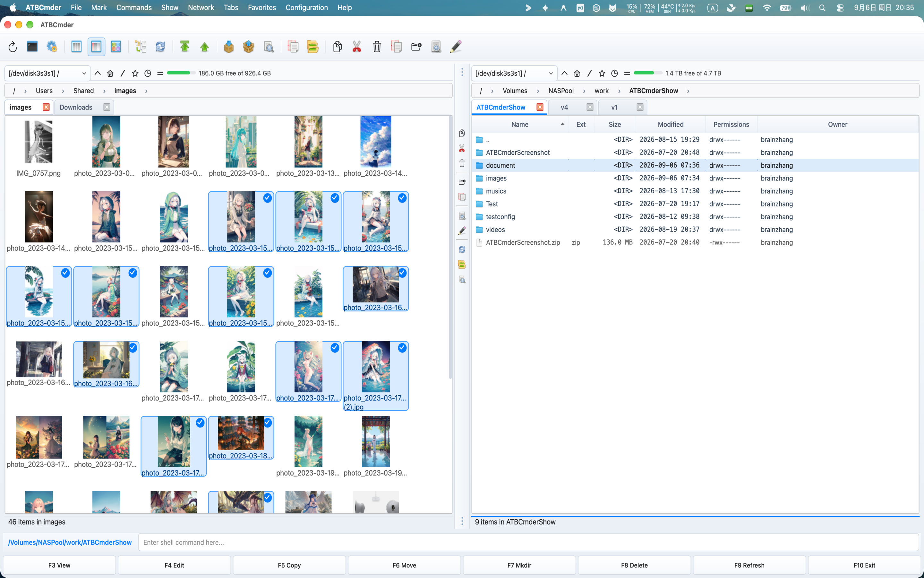Image resolution: width=924 pixels, height=578 pixels.
Task: Focus the shell command input field
Action: pyautogui.click(x=528, y=542)
